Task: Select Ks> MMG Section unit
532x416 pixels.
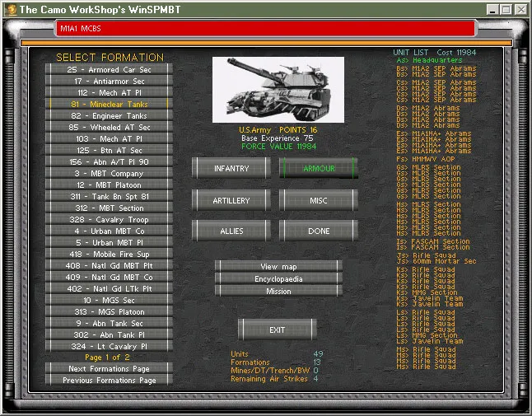Action: tap(427, 292)
